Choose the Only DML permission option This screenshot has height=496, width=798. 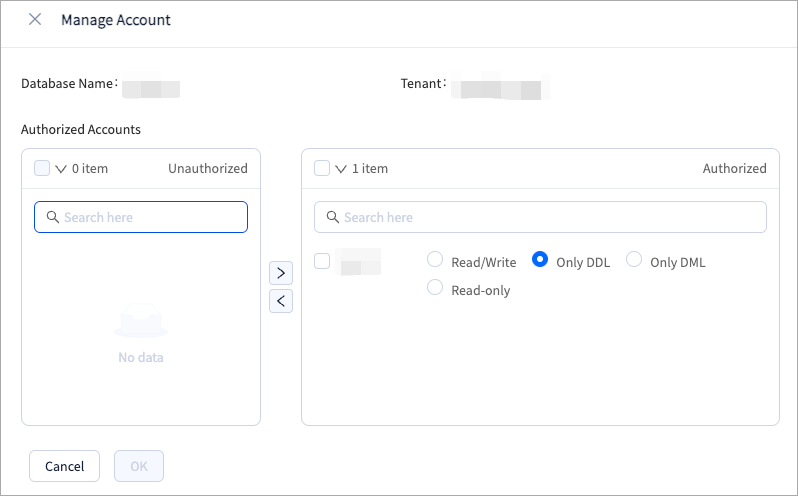pyautogui.click(x=634, y=260)
